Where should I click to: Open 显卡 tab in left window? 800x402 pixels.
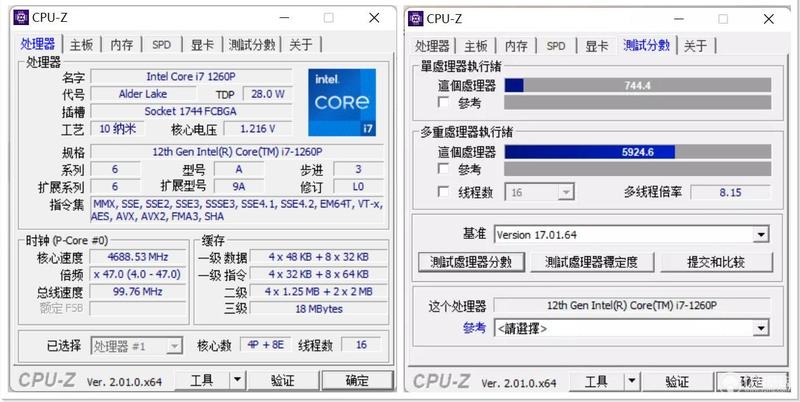pos(202,45)
